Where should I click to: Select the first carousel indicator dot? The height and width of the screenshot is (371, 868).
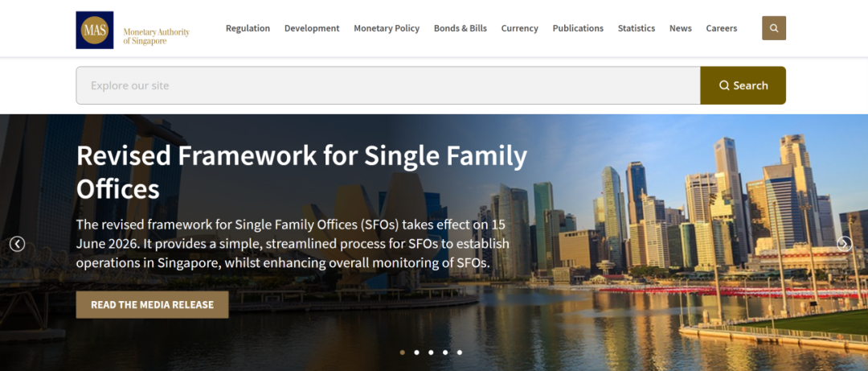coord(403,352)
